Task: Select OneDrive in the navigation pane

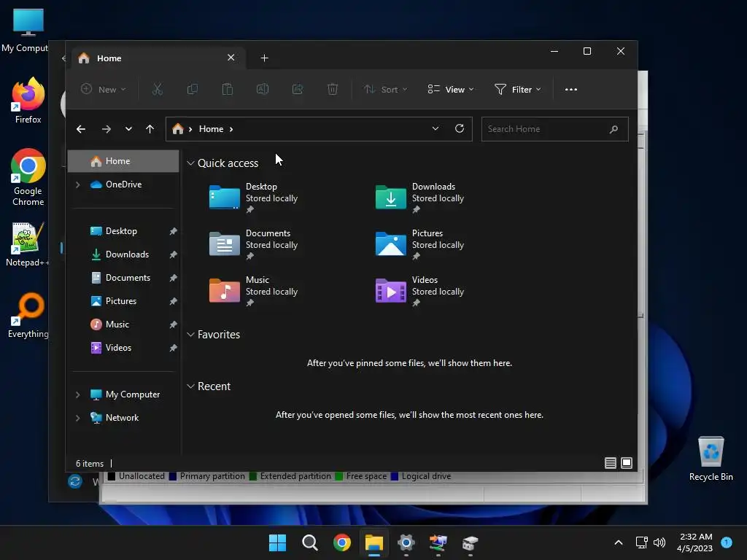Action: [123, 184]
